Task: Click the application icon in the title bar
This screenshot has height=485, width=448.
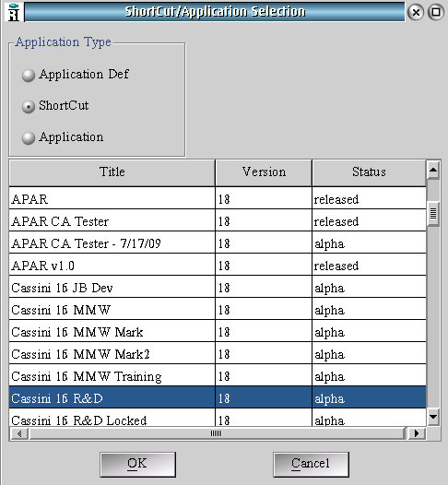Action: pos(13,12)
